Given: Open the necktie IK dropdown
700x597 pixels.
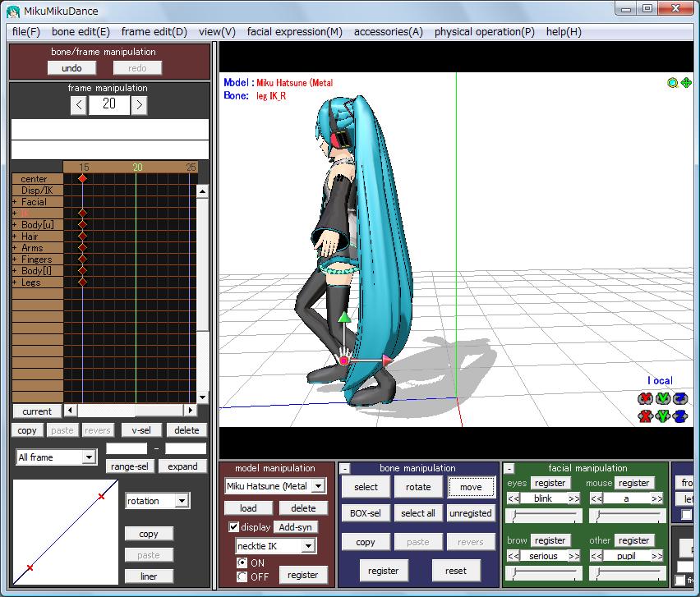Looking at the screenshot, I should [308, 546].
